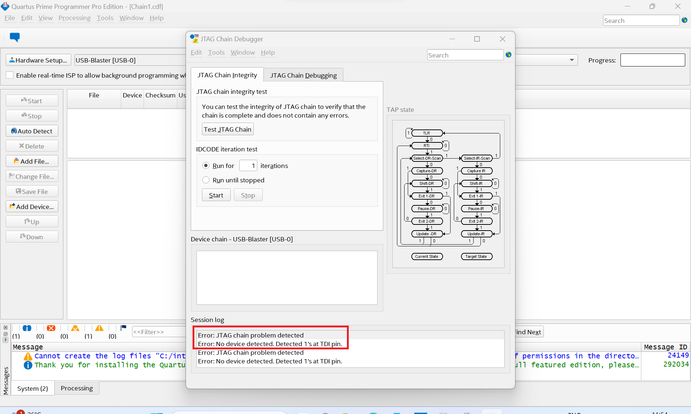Click the Target State legend node
This screenshot has width=691, height=414.
pyautogui.click(x=476, y=256)
